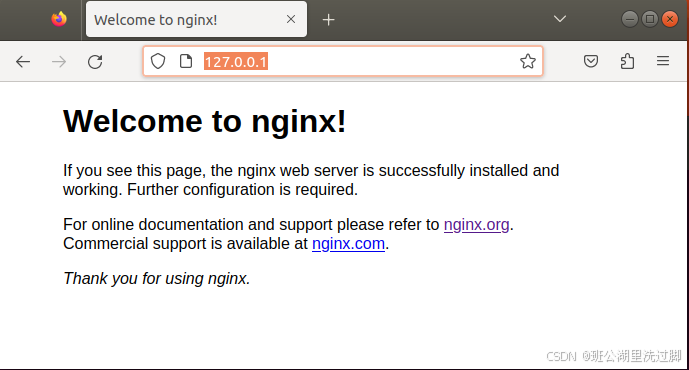The image size is (689, 370).
Task: Go back to previous page
Action: click(x=23, y=62)
